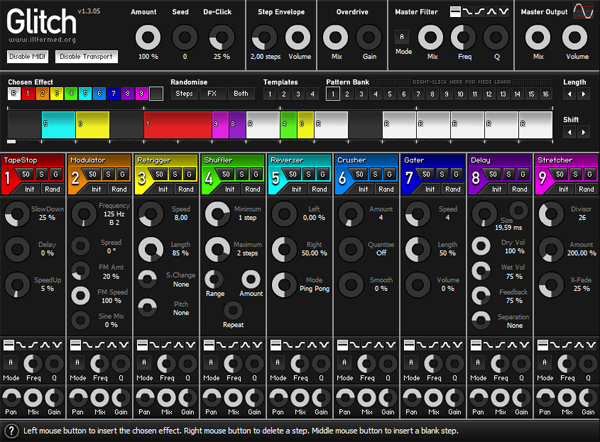600x442 pixels.
Task: Click the Delay S0 button
Action: click(493, 175)
